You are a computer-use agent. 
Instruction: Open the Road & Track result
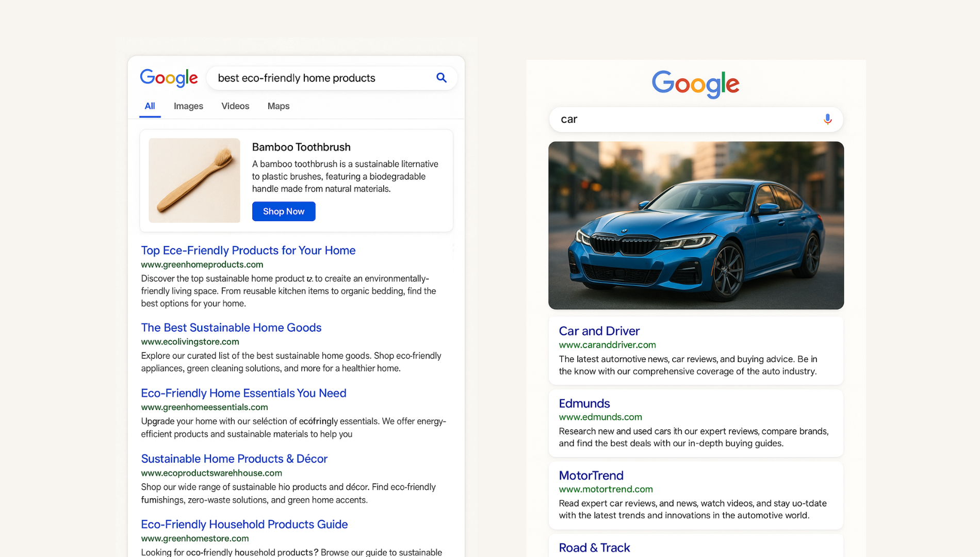(x=594, y=548)
